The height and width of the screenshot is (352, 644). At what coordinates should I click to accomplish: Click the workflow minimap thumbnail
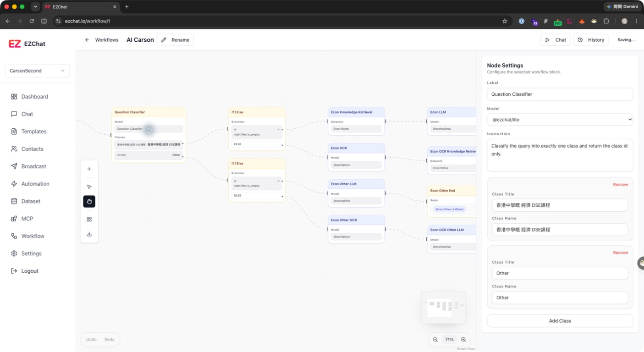[x=443, y=307]
